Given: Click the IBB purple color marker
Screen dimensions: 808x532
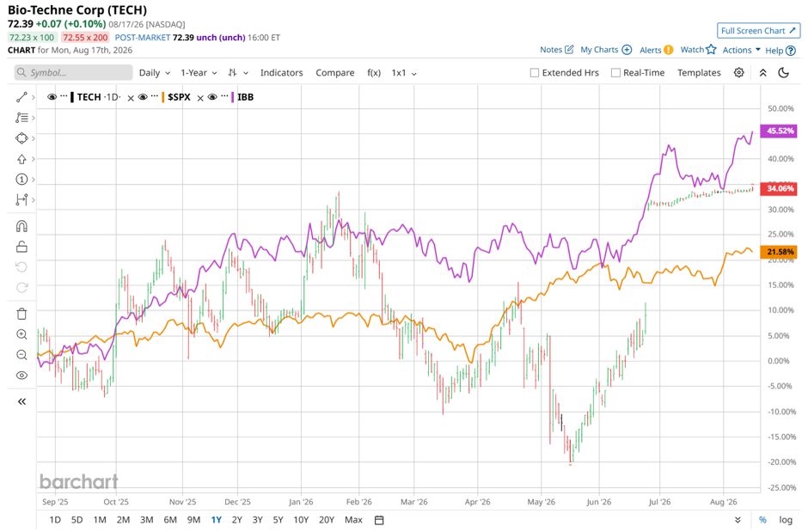Looking at the screenshot, I should pyautogui.click(x=232, y=97).
